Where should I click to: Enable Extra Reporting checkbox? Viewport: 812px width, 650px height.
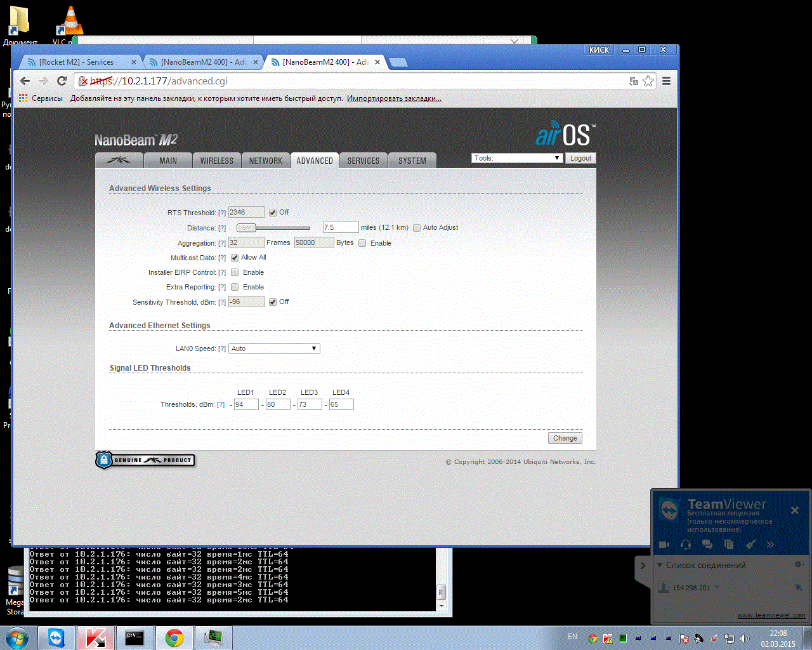(x=235, y=287)
